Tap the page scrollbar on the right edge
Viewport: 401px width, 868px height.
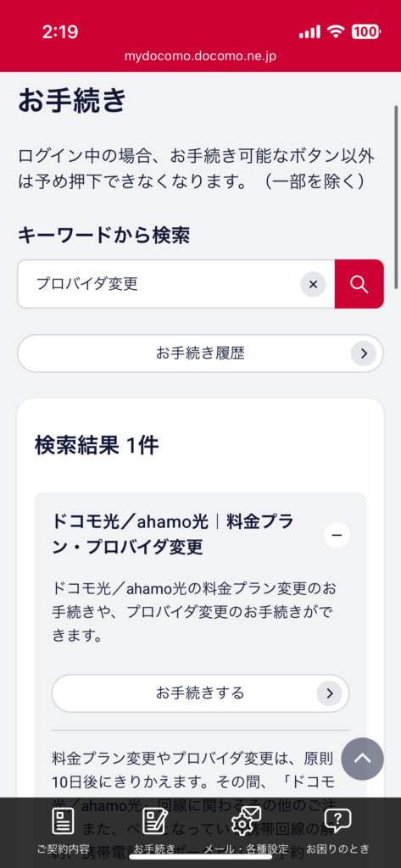[x=396, y=197]
